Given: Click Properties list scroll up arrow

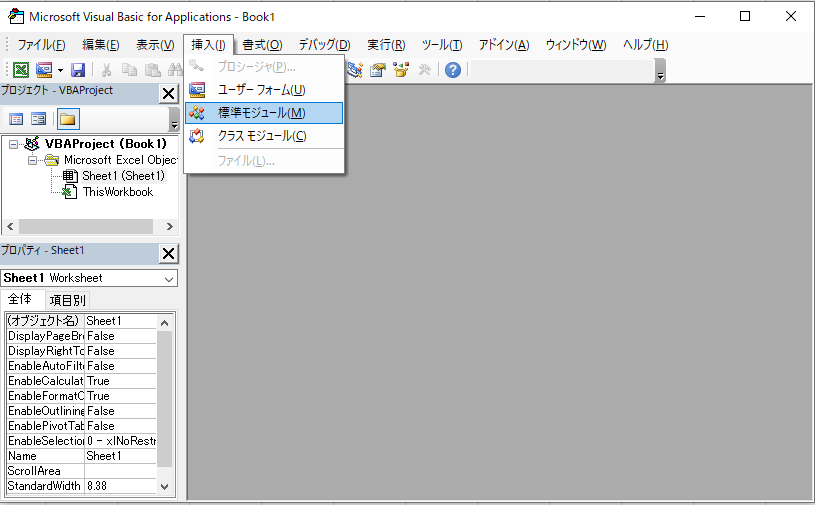Looking at the screenshot, I should (165, 323).
